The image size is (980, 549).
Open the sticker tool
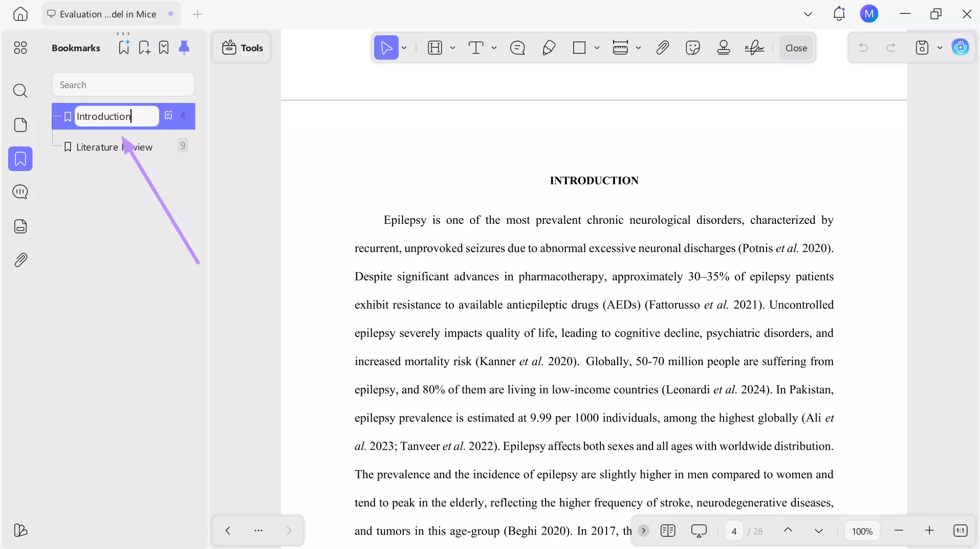coord(693,48)
